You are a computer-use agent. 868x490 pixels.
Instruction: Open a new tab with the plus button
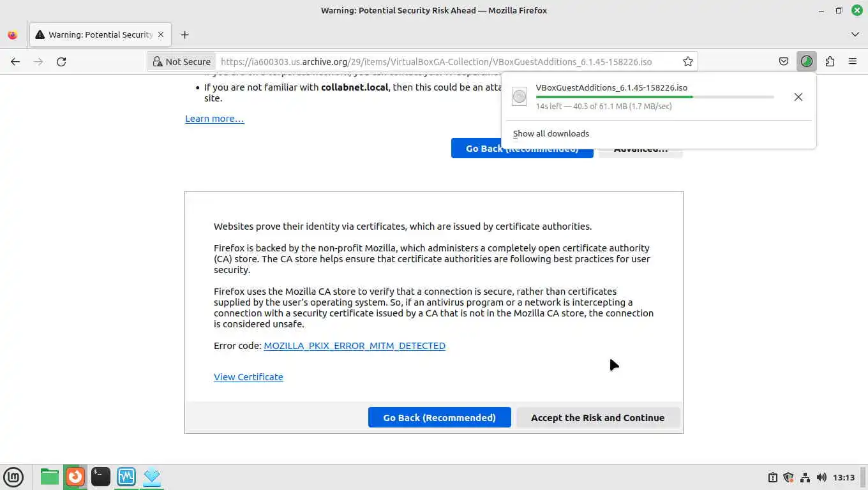(184, 34)
